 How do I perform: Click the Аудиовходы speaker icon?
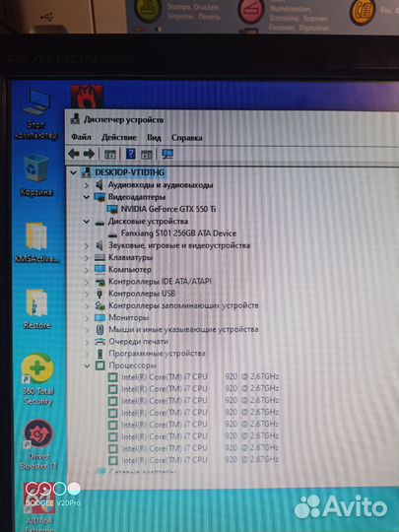[100, 185]
